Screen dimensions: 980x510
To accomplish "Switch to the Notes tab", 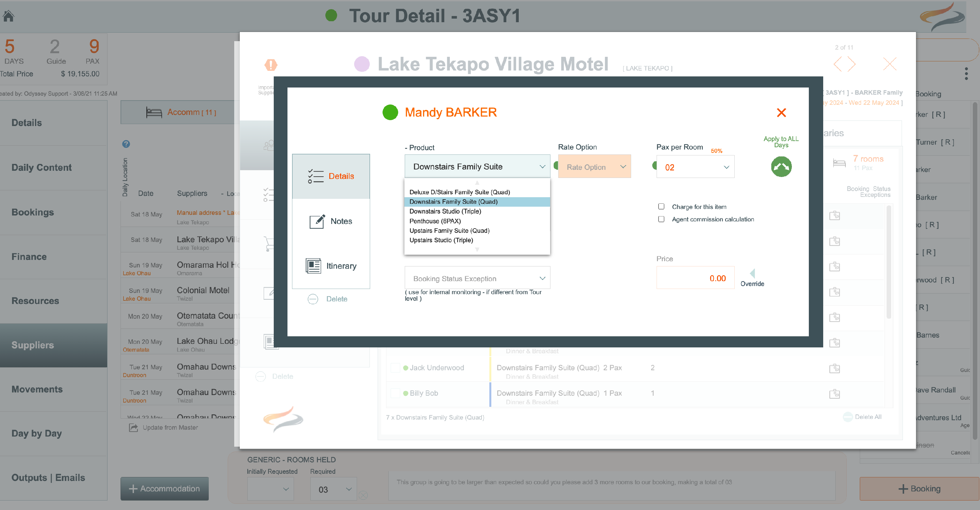I will click(331, 221).
